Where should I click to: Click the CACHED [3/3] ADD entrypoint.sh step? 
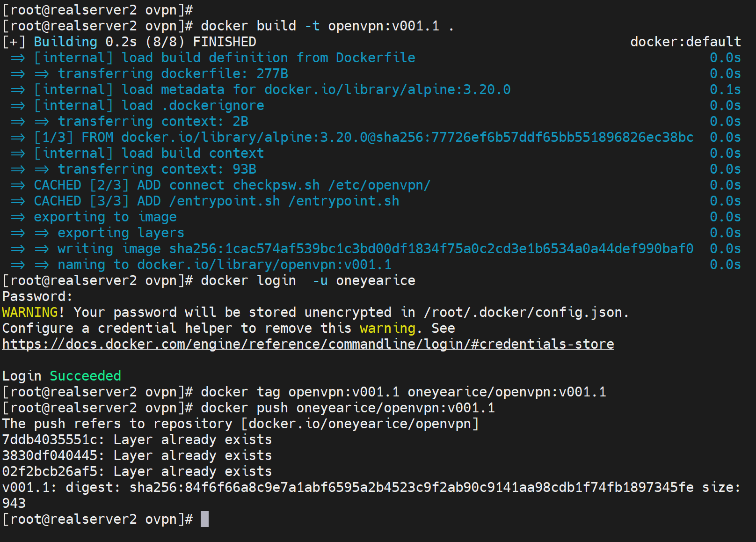(216, 201)
